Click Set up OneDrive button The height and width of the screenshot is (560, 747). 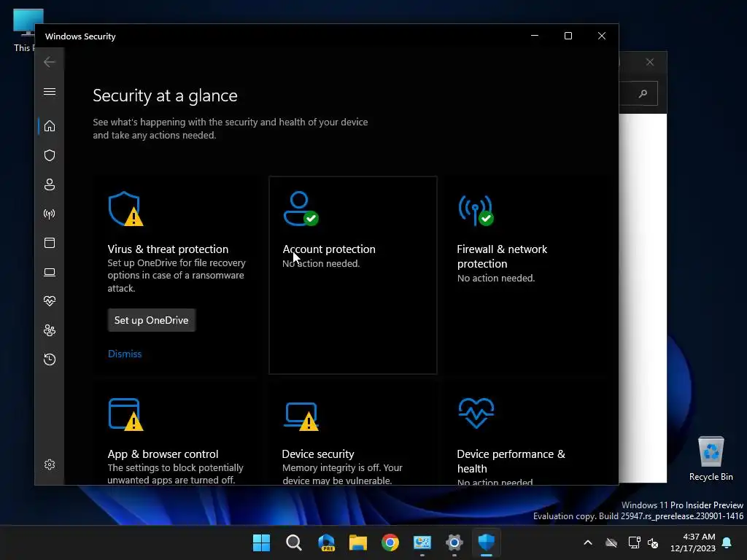pyautogui.click(x=152, y=320)
